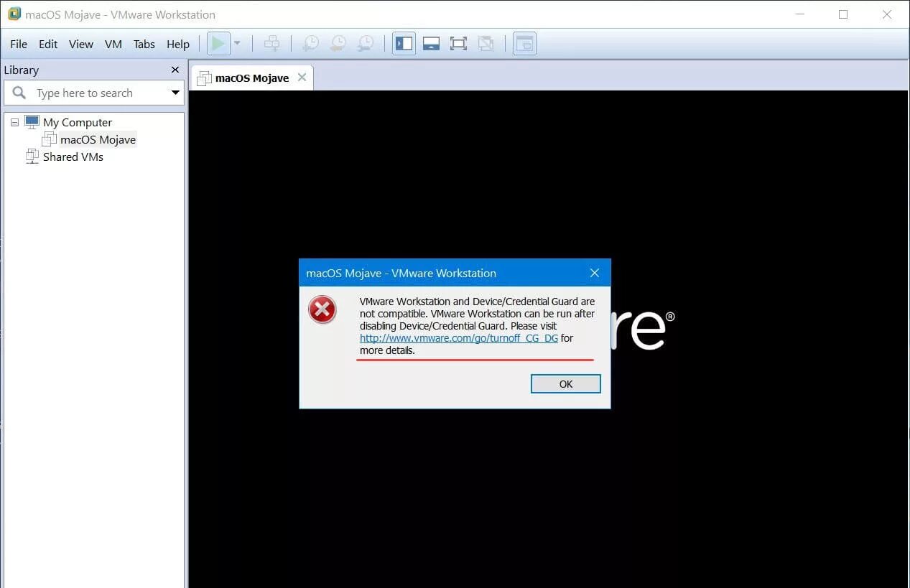The height and width of the screenshot is (588, 910).
Task: Click the red error icon in dialog
Action: pyautogui.click(x=322, y=310)
